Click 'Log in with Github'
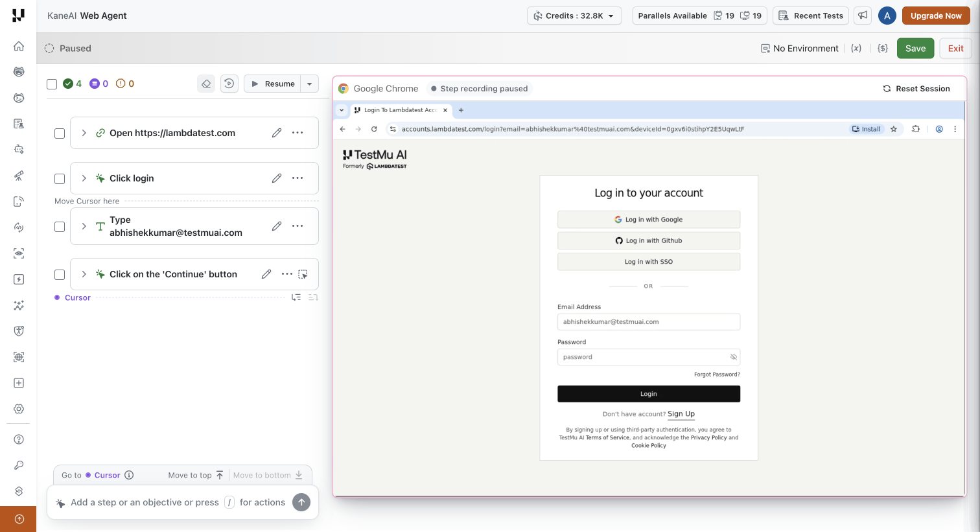980x532 pixels. 649,240
